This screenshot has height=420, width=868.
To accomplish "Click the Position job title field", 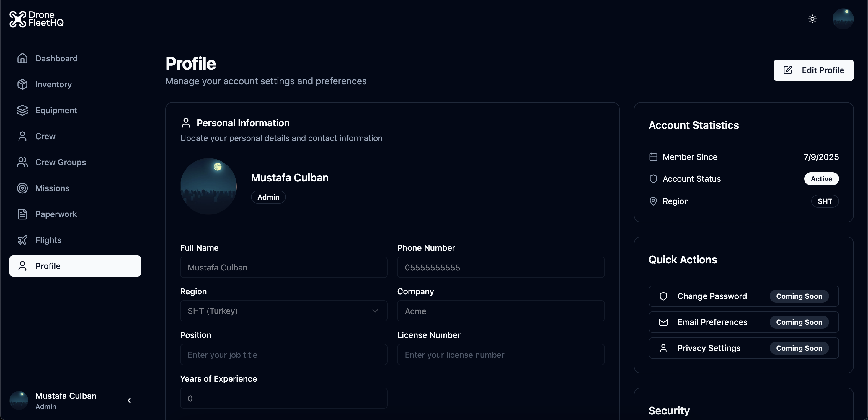I will [x=283, y=355].
